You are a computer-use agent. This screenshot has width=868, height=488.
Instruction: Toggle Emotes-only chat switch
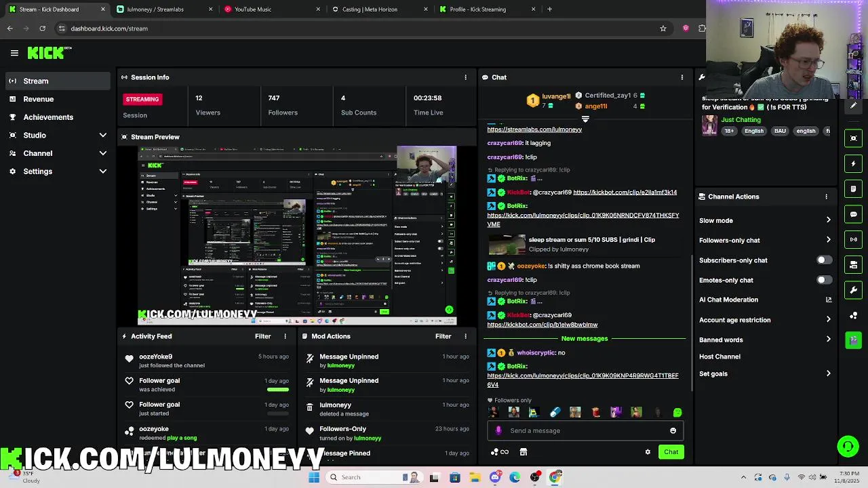[824, 280]
